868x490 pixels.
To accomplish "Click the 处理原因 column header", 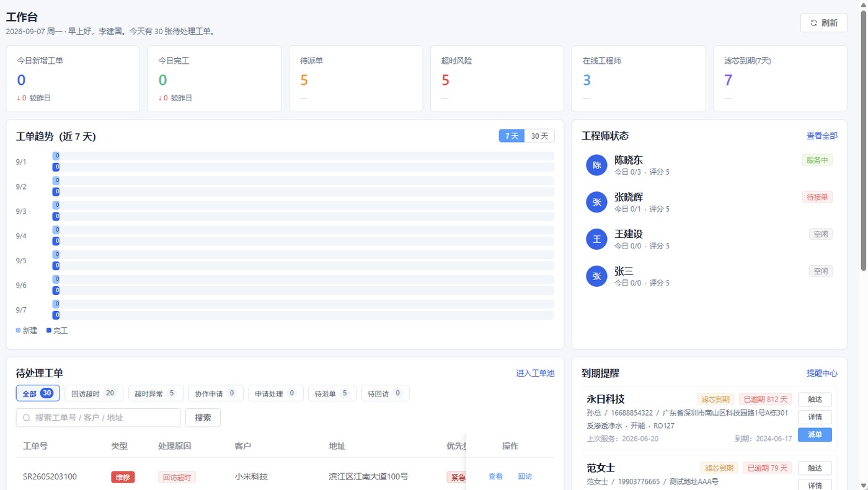I will pyautogui.click(x=175, y=446).
